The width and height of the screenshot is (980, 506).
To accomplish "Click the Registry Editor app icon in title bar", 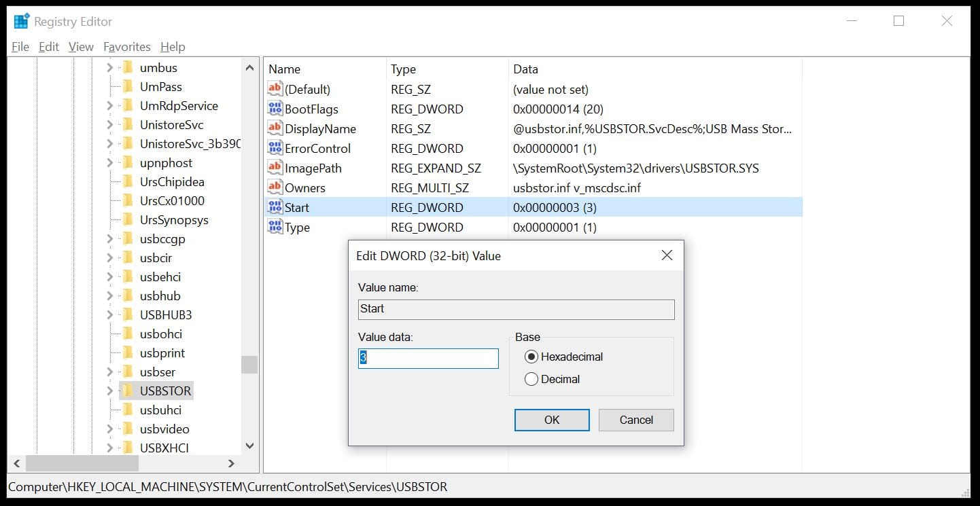I will pyautogui.click(x=22, y=21).
